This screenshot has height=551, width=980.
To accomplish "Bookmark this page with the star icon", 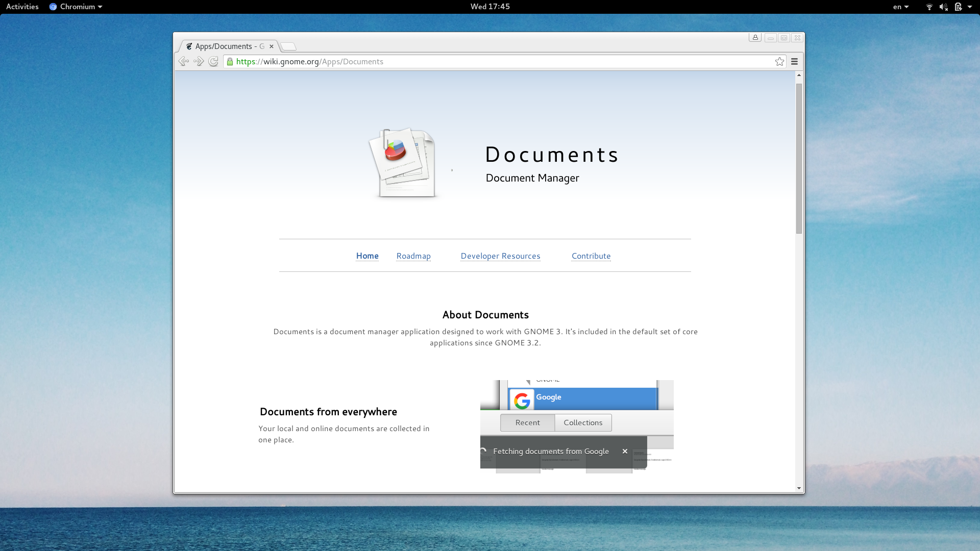I will (x=779, y=62).
